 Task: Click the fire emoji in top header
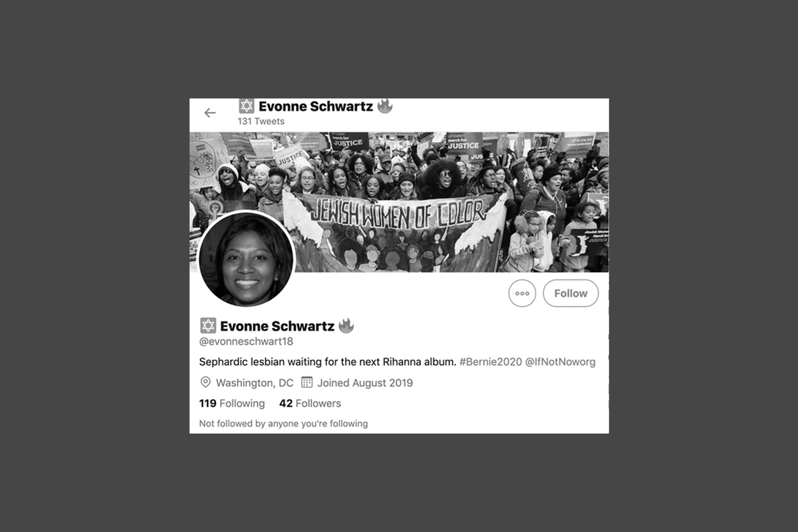pyautogui.click(x=384, y=106)
